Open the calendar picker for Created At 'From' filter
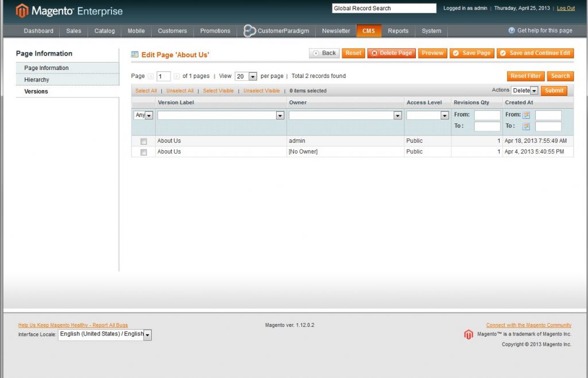The image size is (588, 378). 526,115
